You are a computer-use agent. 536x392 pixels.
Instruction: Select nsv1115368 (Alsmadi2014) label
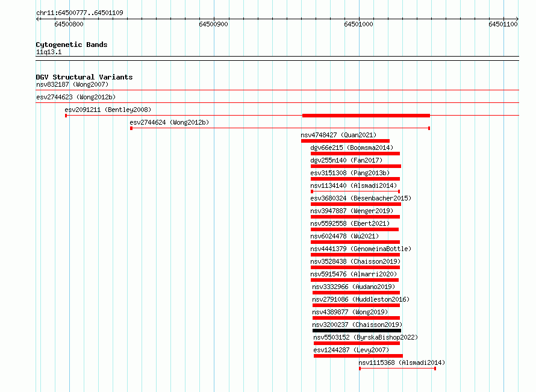point(402,362)
